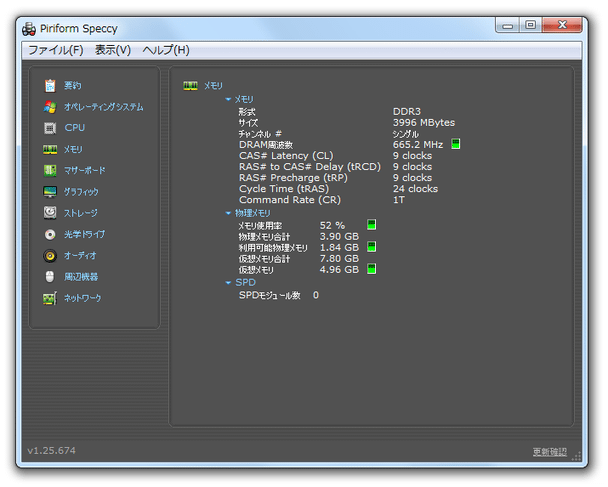Select the 光学ドライブ disc icon
This screenshot has width=608, height=487.
point(50,234)
